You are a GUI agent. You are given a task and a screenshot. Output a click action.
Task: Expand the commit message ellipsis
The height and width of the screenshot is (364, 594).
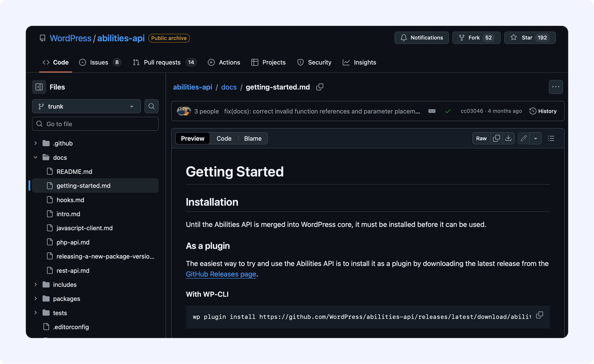coord(432,111)
